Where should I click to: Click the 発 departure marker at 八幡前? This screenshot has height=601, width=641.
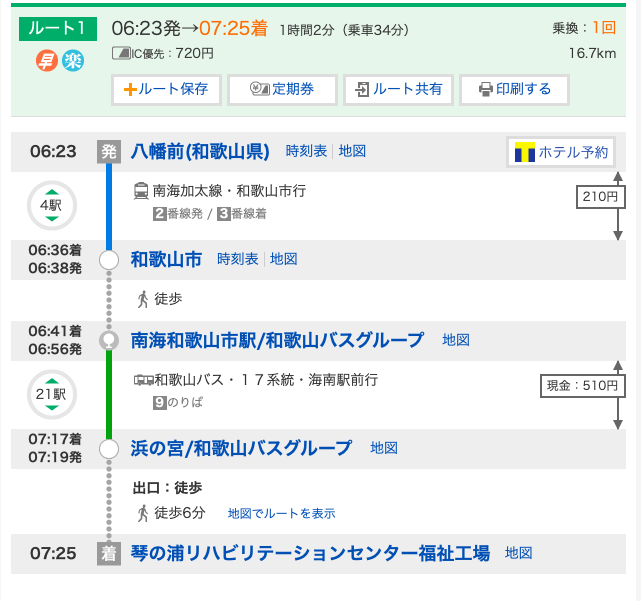coord(109,152)
